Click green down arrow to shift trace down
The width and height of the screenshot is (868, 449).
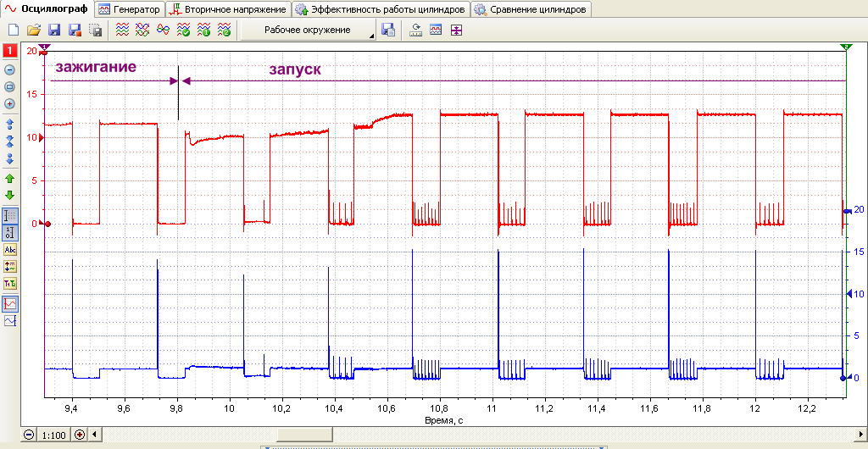(x=9, y=195)
